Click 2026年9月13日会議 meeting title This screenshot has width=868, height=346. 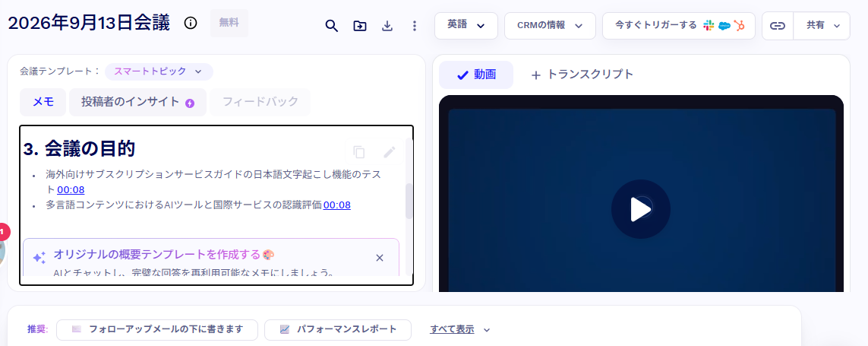point(89,24)
